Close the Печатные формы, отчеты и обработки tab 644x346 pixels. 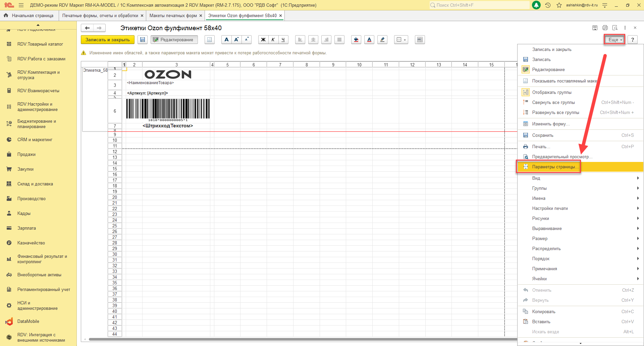(142, 15)
